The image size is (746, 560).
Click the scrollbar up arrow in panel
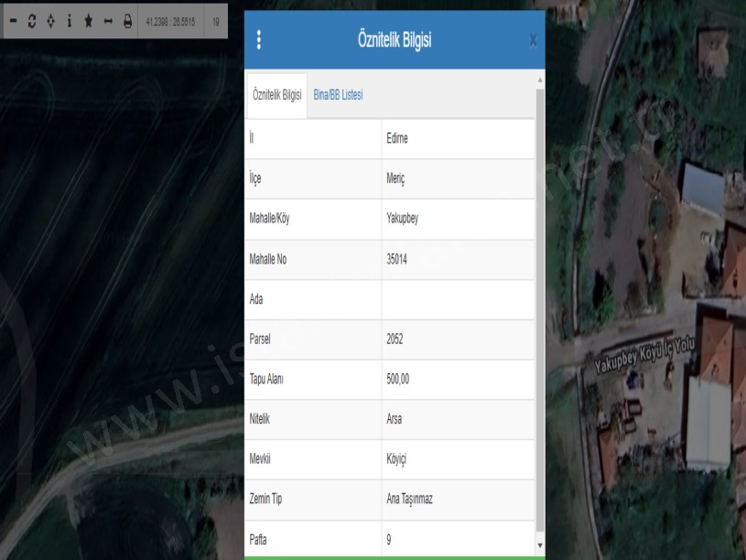pos(539,81)
